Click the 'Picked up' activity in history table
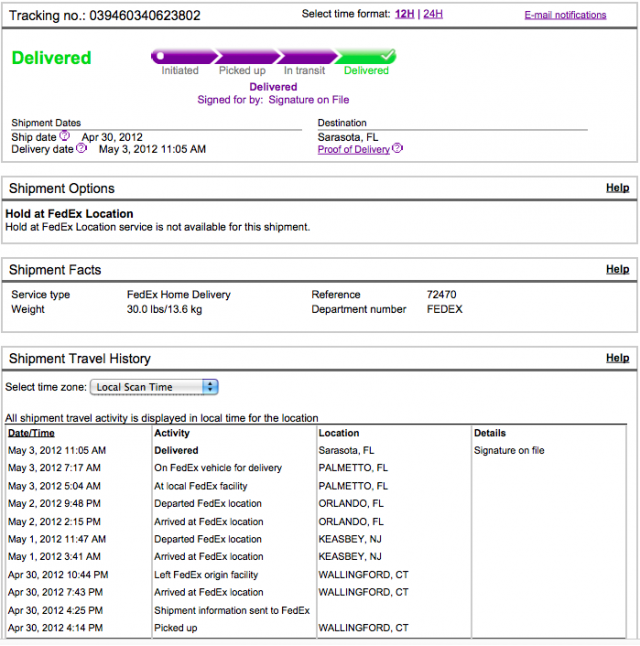 coord(176,628)
